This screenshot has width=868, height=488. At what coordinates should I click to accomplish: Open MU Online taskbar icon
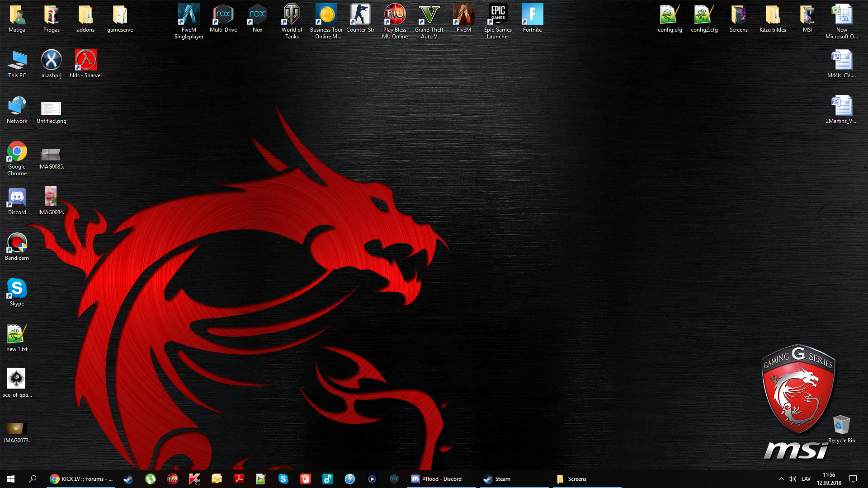(173, 479)
